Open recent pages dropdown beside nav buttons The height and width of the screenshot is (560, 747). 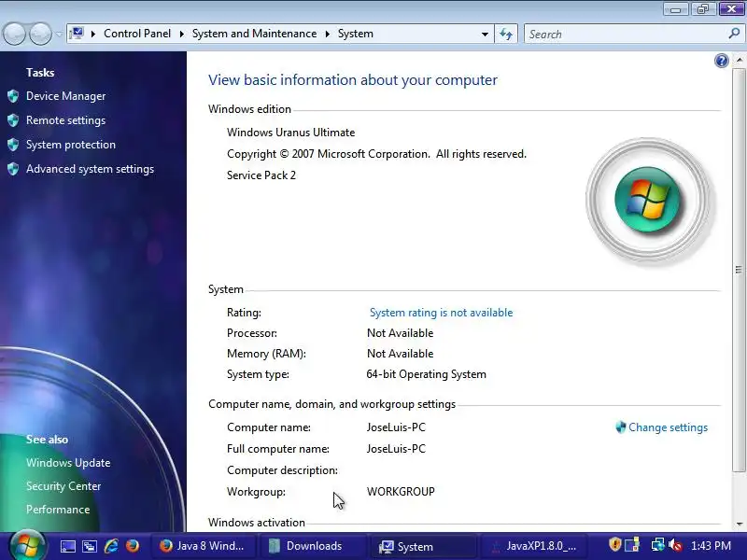point(59,35)
